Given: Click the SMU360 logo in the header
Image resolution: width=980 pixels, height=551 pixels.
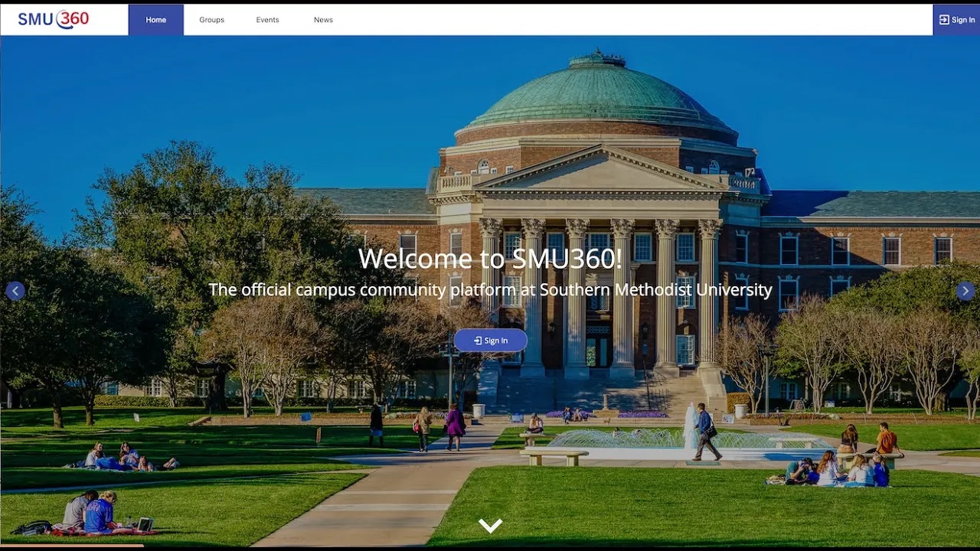Looking at the screenshot, I should tap(54, 19).
